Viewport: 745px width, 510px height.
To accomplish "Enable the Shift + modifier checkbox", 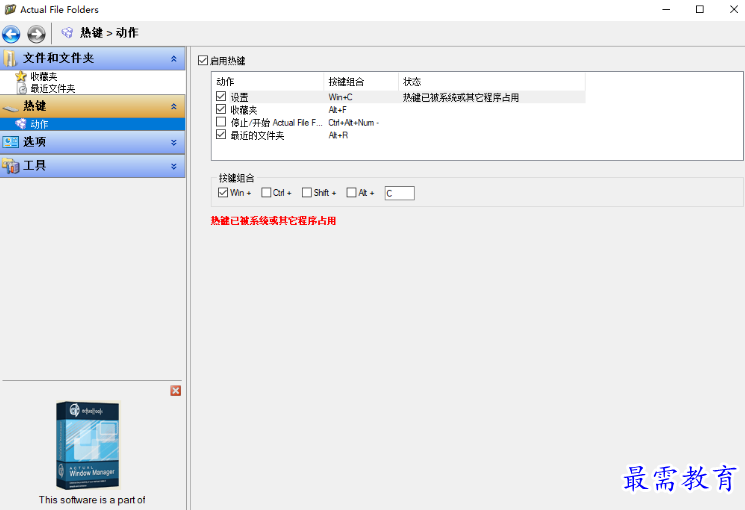I will (307, 192).
